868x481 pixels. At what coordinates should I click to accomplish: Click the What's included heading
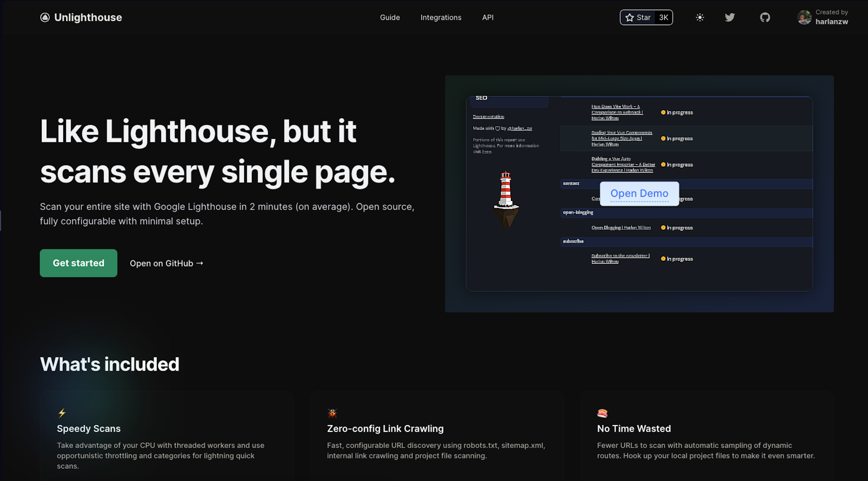point(109,364)
